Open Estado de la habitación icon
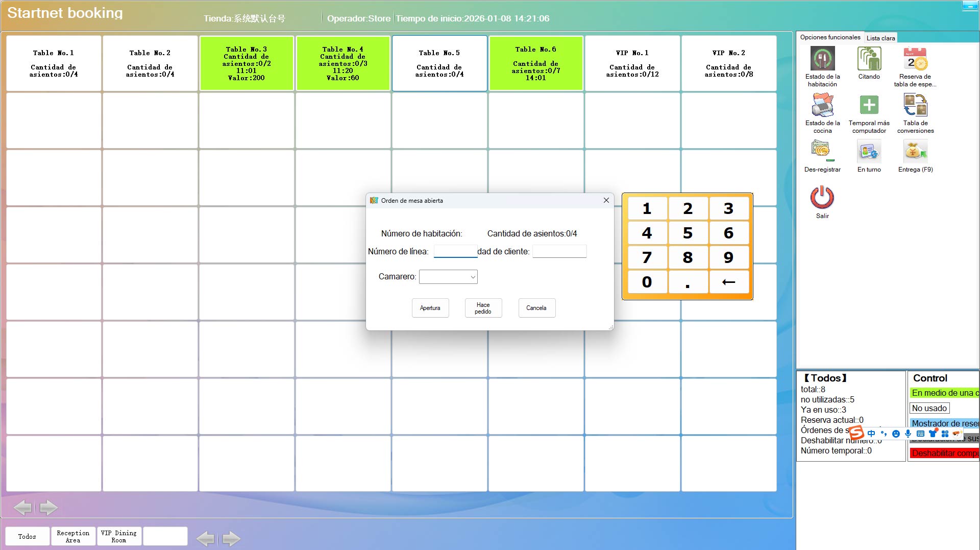This screenshot has width=980, height=550. [822, 59]
